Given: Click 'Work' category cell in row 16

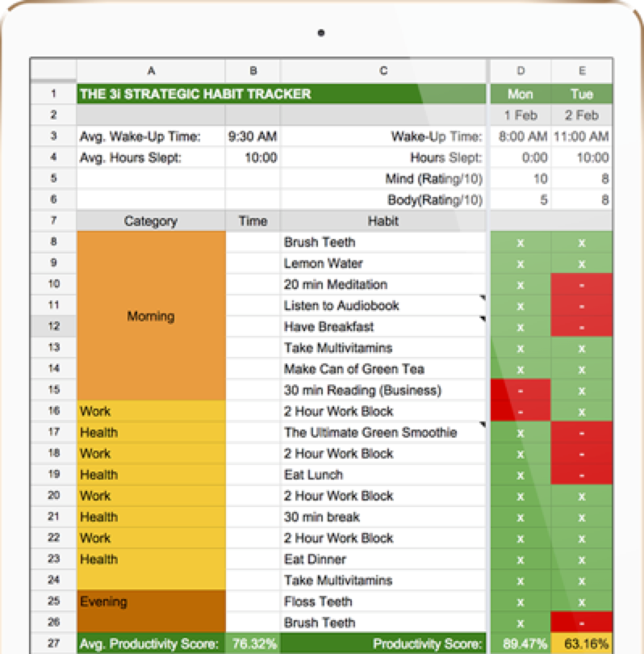Looking at the screenshot, I should (151, 411).
